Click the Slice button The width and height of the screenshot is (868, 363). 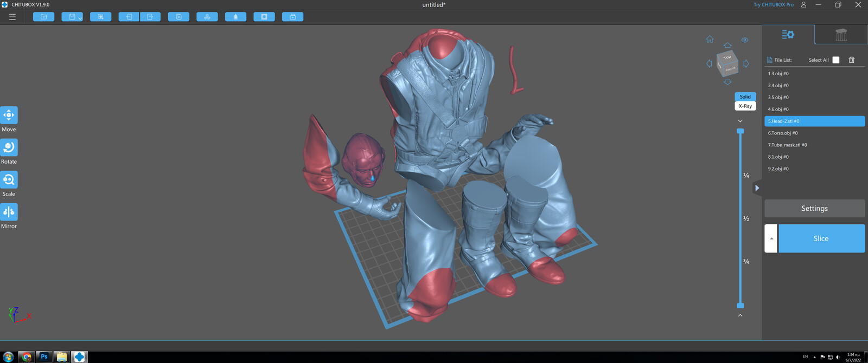821,238
